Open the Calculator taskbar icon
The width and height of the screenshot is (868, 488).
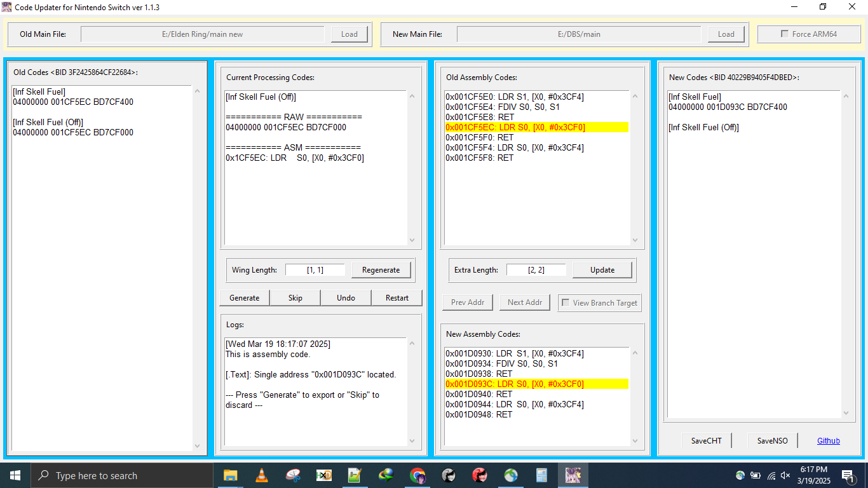click(541, 475)
